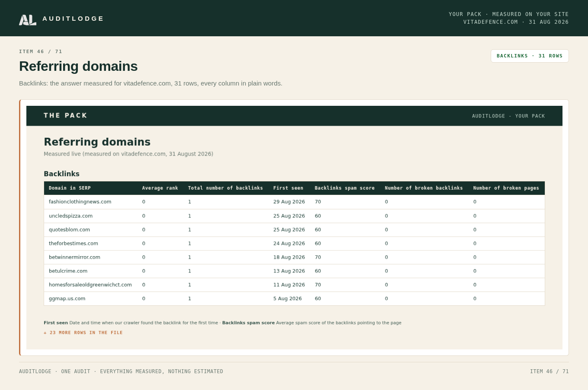Click spam score 70 for fashionclothingnews.com
The height and width of the screenshot is (390, 588).
[318, 202]
